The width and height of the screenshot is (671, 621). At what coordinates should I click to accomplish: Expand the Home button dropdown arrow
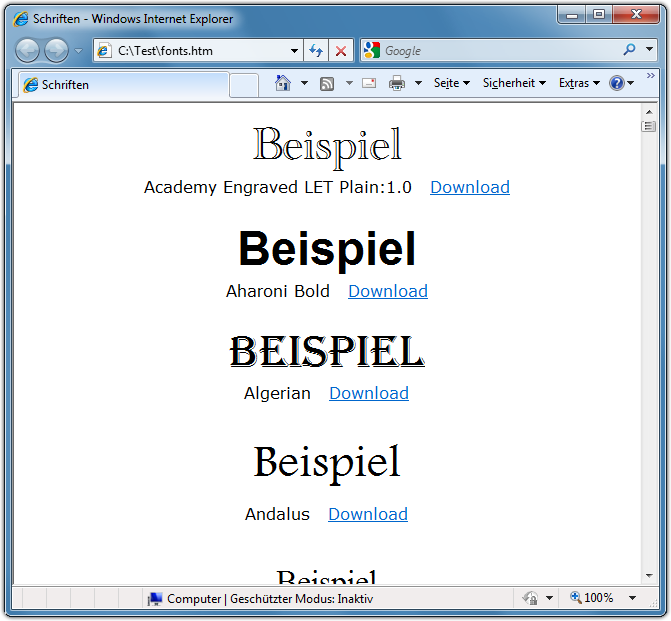pyautogui.click(x=304, y=84)
